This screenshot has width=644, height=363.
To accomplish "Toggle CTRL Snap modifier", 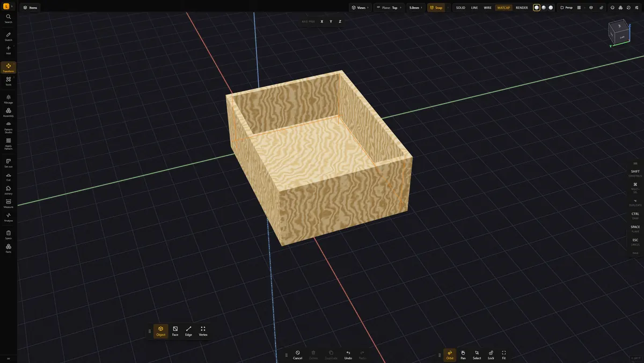I will [x=635, y=215].
